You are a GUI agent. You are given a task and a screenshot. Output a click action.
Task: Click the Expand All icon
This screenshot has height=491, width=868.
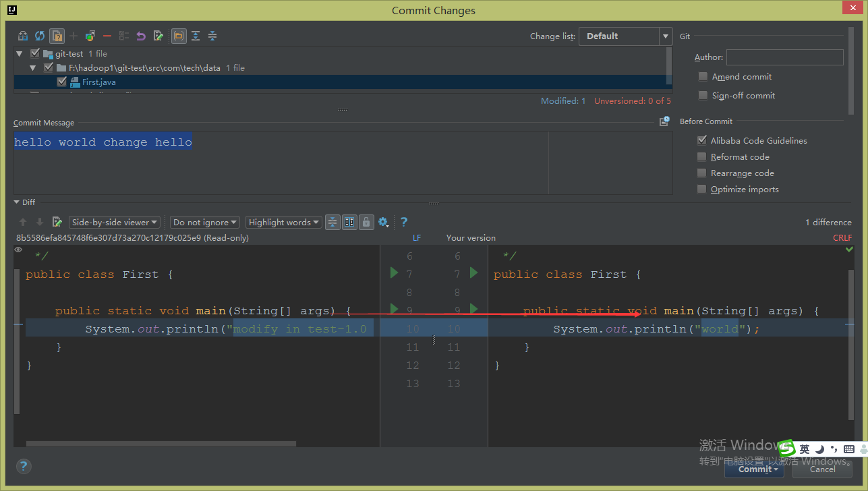click(196, 36)
